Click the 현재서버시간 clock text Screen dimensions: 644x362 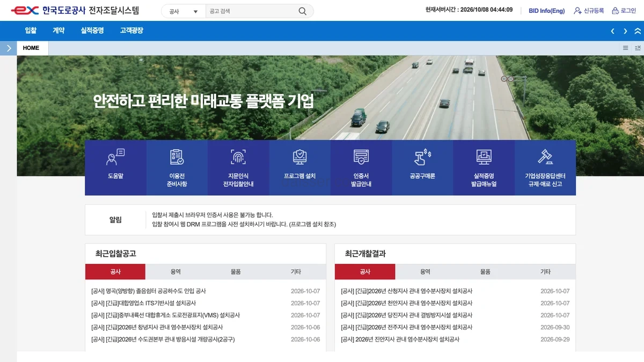click(469, 10)
